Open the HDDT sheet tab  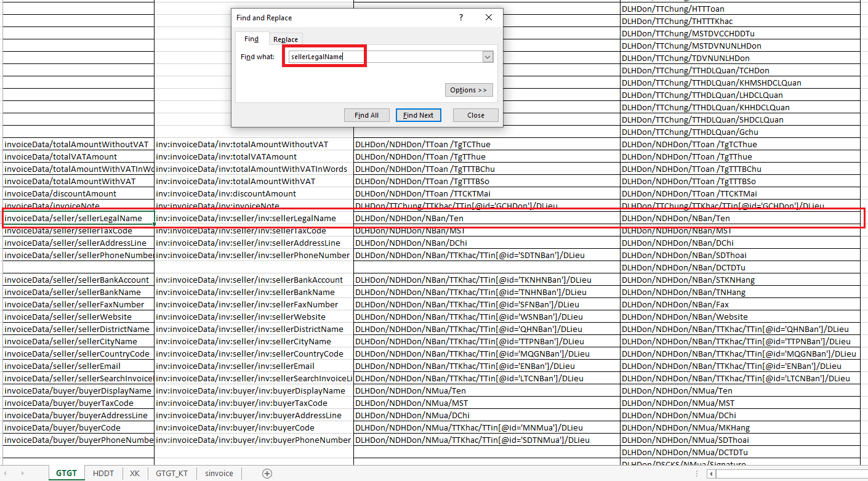click(103, 474)
